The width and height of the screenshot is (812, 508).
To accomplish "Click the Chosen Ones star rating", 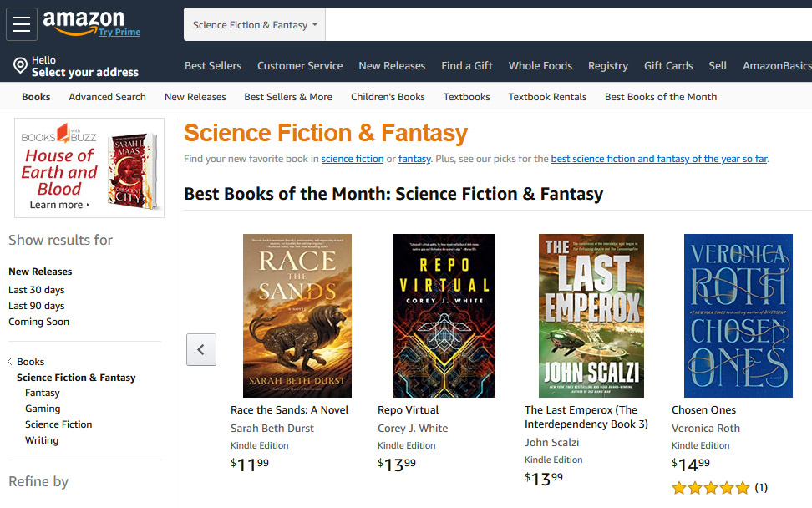I will [711, 487].
